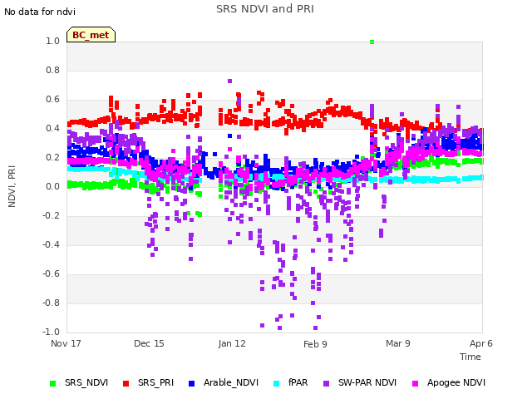Click the cyan fPAR legend swatch

[277, 383]
